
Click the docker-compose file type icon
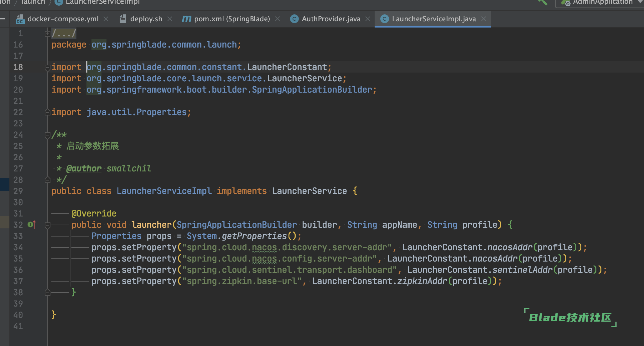pyautogui.click(x=20, y=19)
